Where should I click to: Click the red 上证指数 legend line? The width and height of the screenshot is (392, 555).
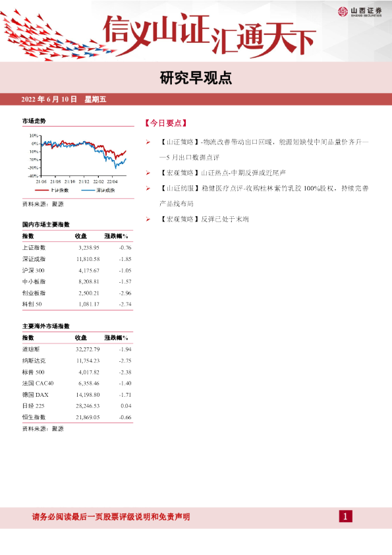pos(42,190)
